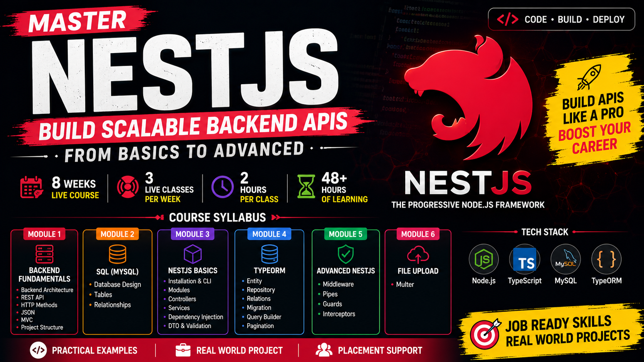Click the green hourglass icon by 48+ HOURS

[306, 187]
